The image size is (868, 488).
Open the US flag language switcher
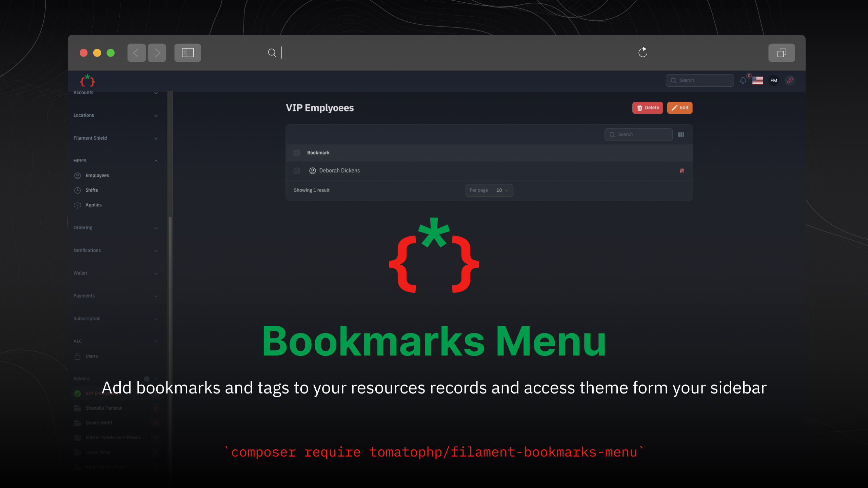click(x=757, y=80)
